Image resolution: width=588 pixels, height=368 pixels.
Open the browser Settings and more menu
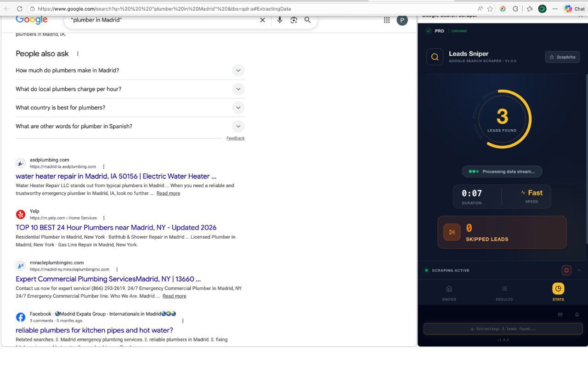pyautogui.click(x=555, y=9)
